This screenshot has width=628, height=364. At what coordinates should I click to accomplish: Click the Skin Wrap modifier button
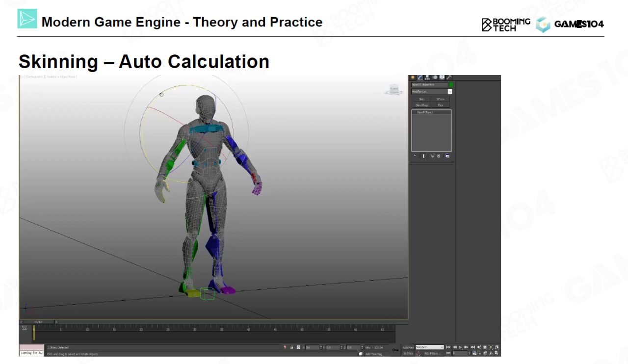[x=421, y=105]
